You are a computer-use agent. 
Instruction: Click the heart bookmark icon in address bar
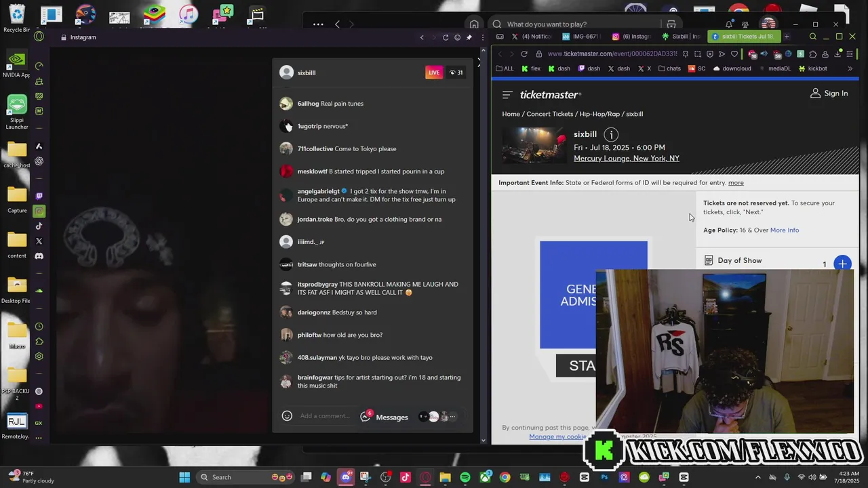click(734, 54)
